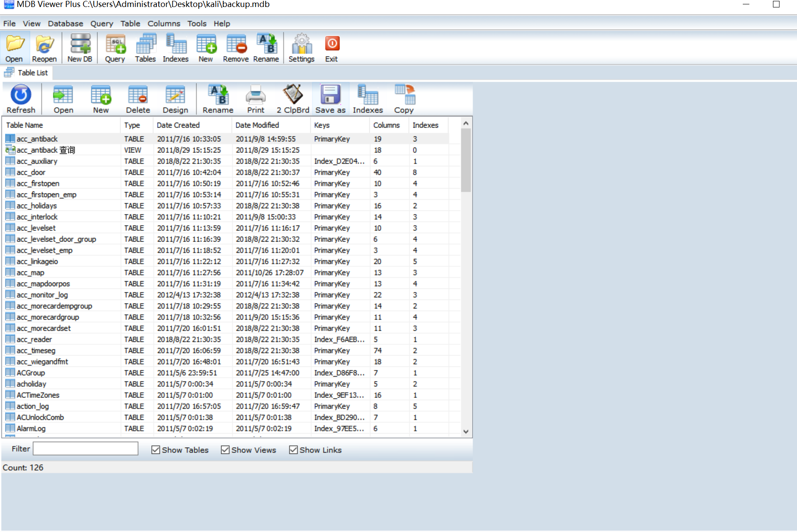Disable the Show Links checkbox
This screenshot has height=532, width=797.
293,450
